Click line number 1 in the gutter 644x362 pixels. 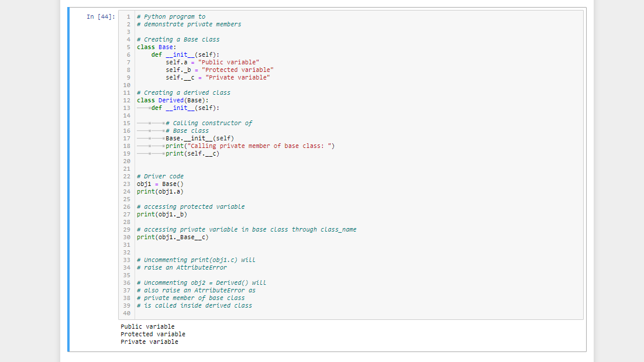click(x=128, y=16)
